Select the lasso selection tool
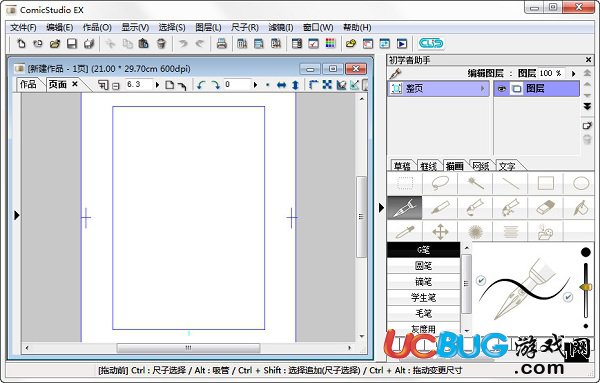This screenshot has width=600, height=383. [x=440, y=183]
